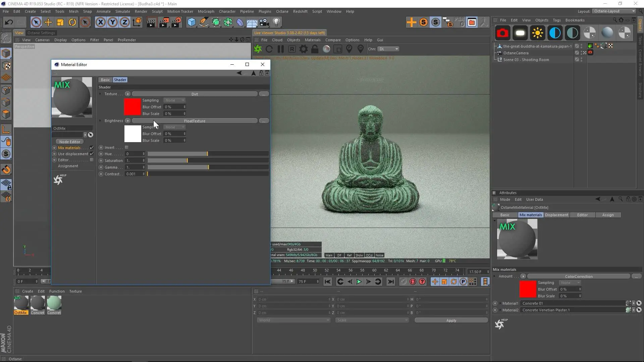Screen dimensions: 644x362
Task: Click the Camera object icon in toolbar
Action: 264,22
